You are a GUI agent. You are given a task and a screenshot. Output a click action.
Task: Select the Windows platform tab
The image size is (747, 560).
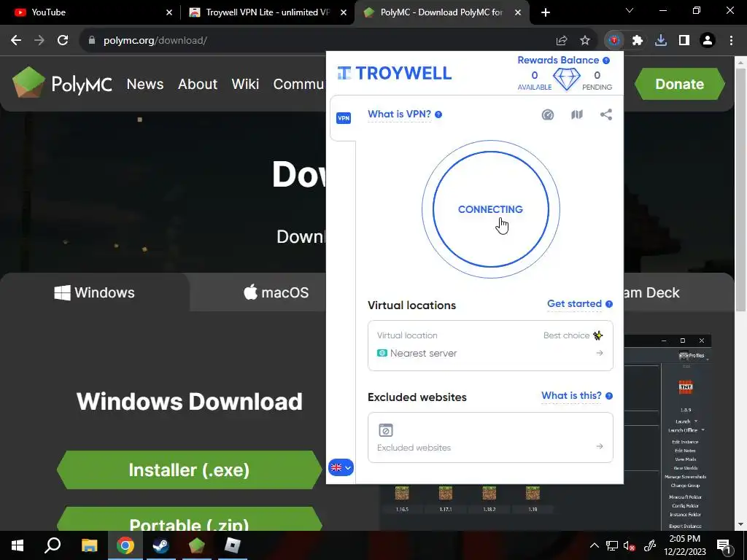coord(94,292)
